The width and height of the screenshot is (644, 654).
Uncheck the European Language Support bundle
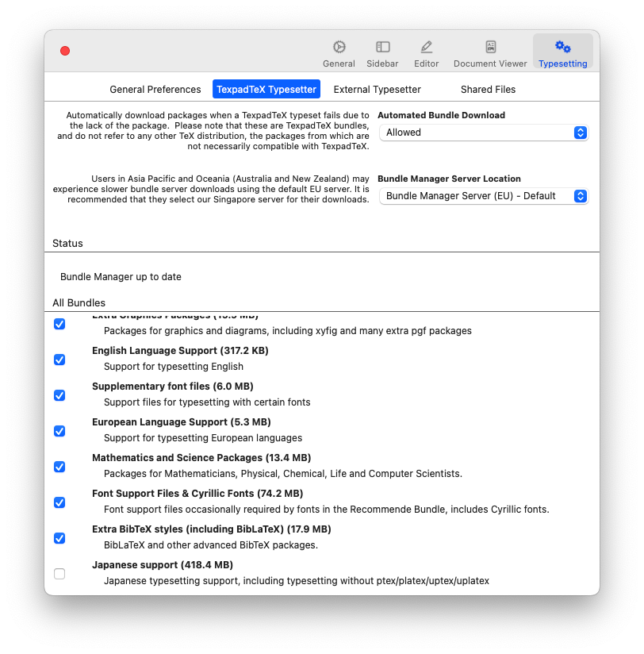pyautogui.click(x=59, y=431)
